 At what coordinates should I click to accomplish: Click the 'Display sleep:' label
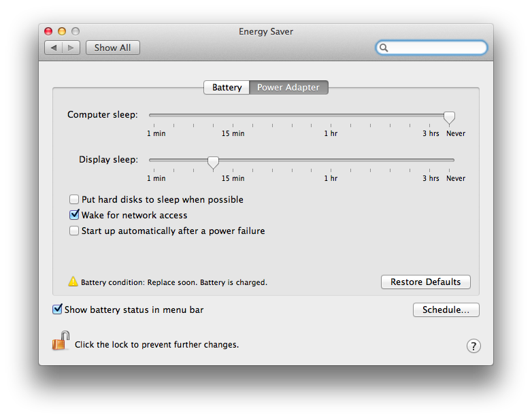click(108, 159)
